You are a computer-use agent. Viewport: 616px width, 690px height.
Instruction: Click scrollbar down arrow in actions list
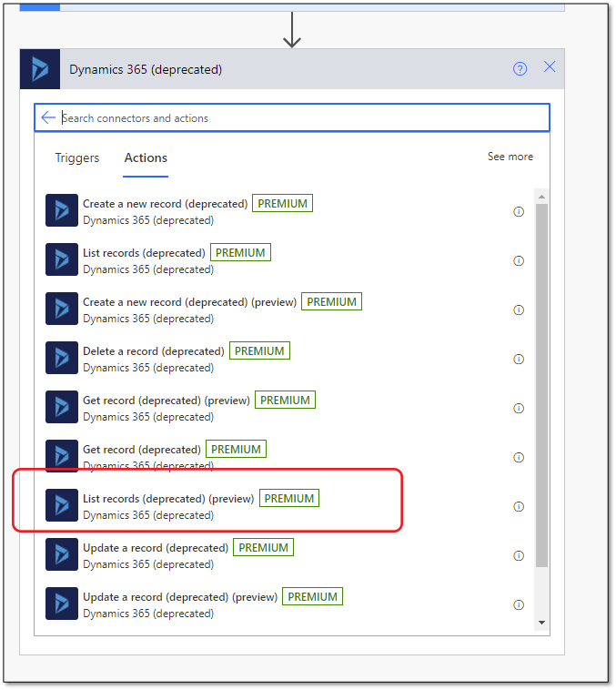pos(541,623)
